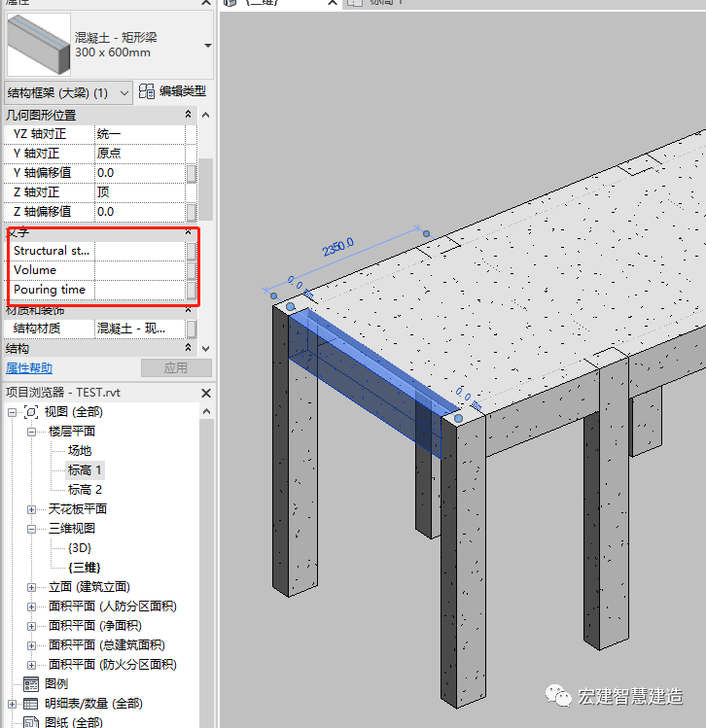Collapse the 材质和装饰 section
Viewport: 706px width, 728px height.
click(188, 310)
